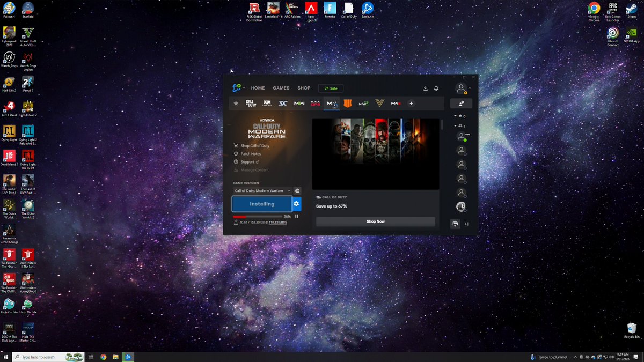
Task: Click the Fallout 4 desktop icon
Action: point(9,10)
